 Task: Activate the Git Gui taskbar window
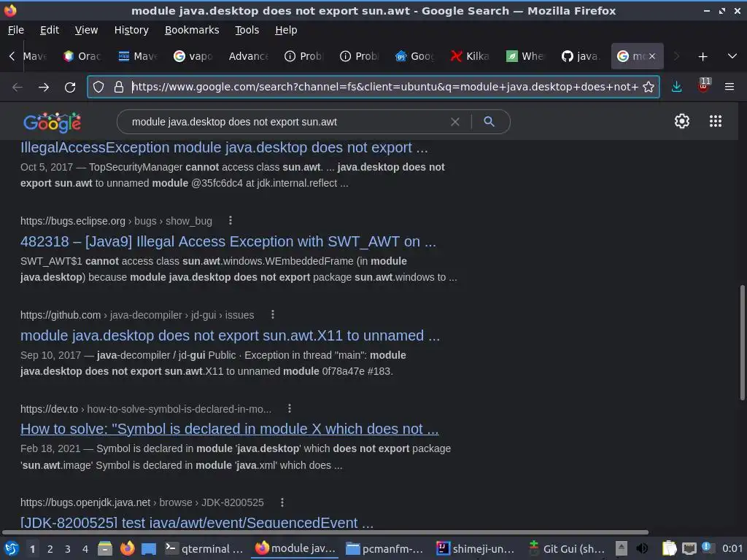[567, 548]
